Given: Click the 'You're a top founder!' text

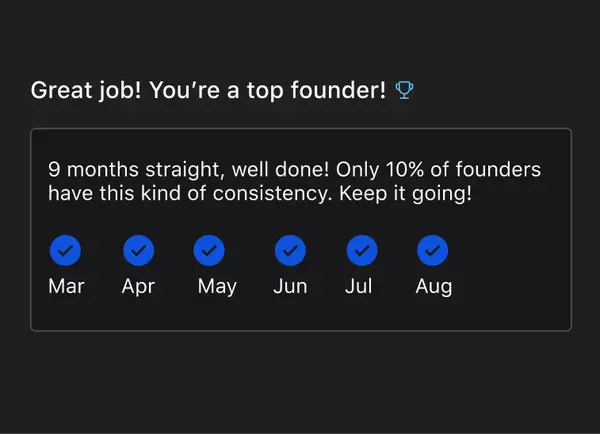Looking at the screenshot, I should 268,91.
